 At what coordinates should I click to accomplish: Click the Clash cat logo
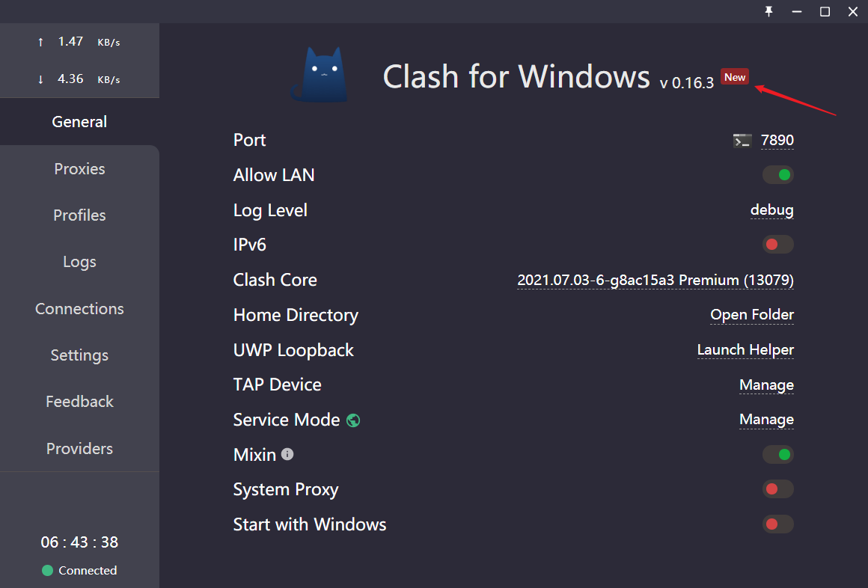pos(320,74)
